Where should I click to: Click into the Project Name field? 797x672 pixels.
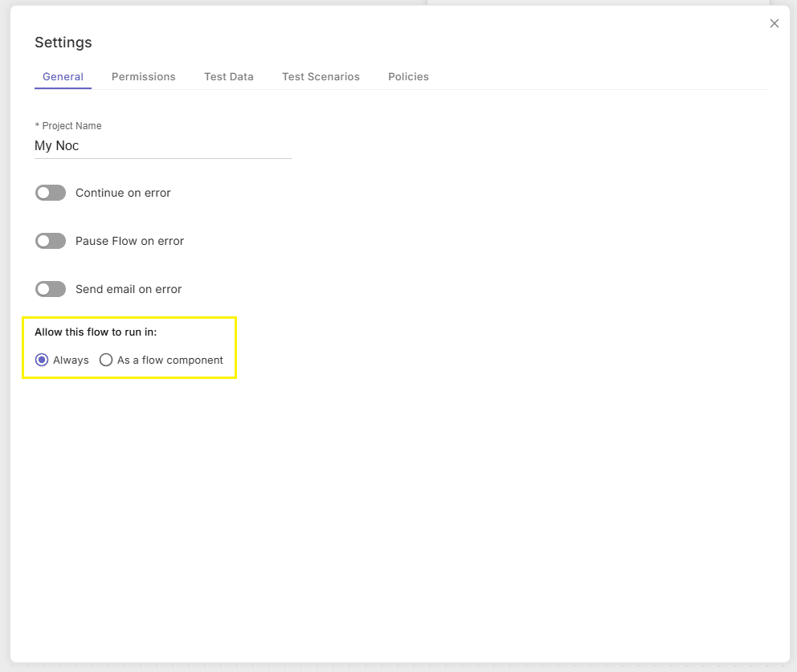(162, 146)
